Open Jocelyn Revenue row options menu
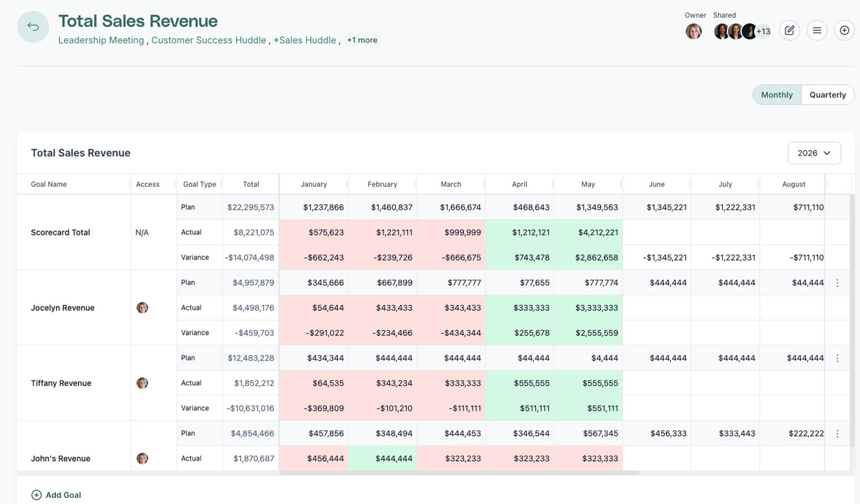 837,282
